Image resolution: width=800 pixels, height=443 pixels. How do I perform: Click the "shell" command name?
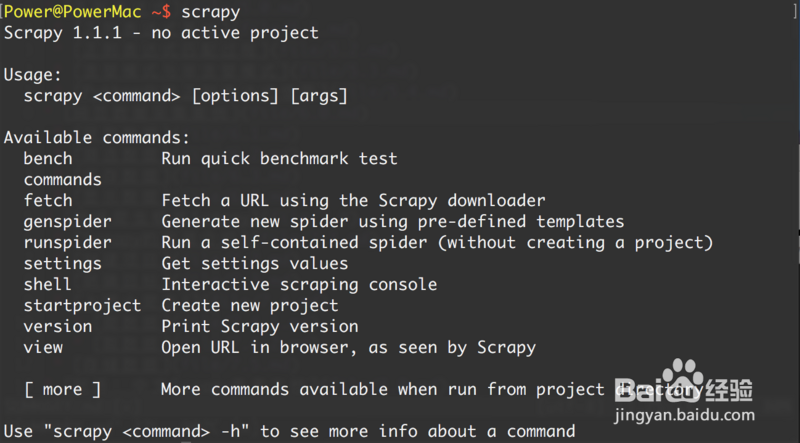48,284
